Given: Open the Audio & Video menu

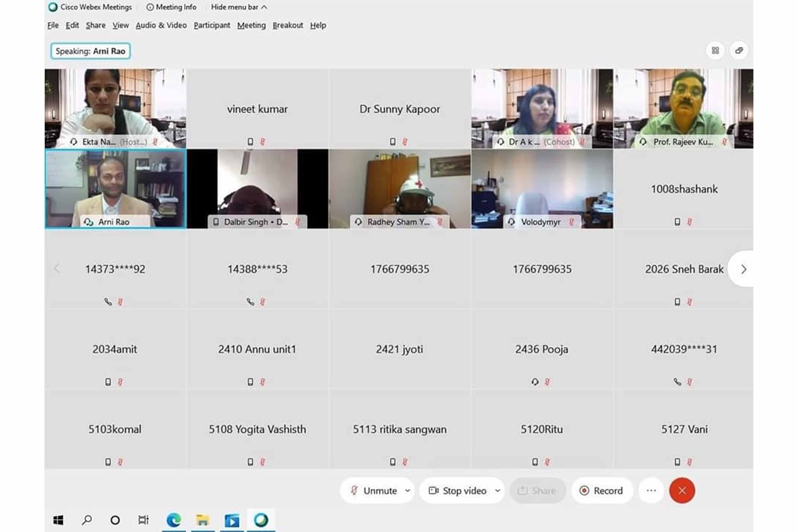Looking at the screenshot, I should pyautogui.click(x=161, y=25).
